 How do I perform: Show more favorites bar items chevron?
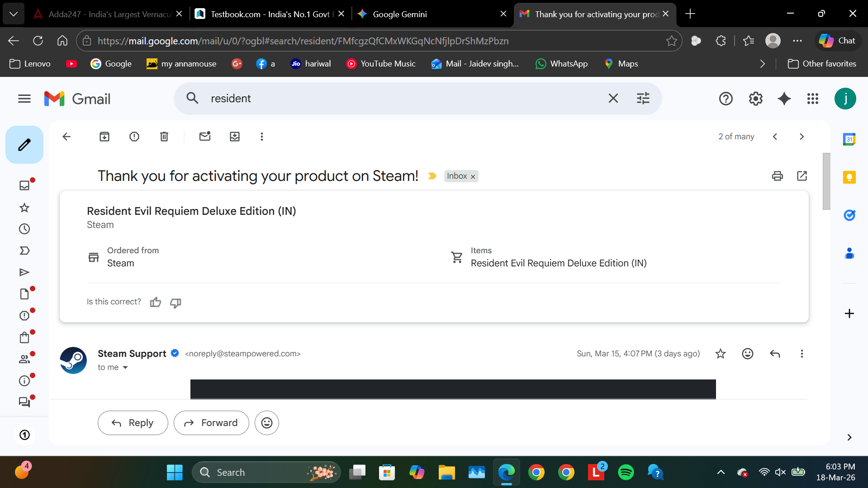(x=763, y=64)
